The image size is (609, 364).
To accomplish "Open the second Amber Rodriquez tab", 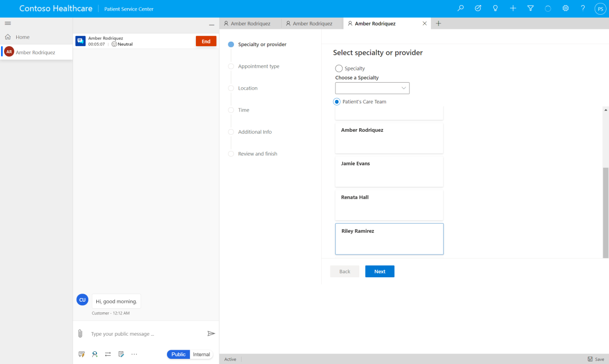I will click(312, 23).
